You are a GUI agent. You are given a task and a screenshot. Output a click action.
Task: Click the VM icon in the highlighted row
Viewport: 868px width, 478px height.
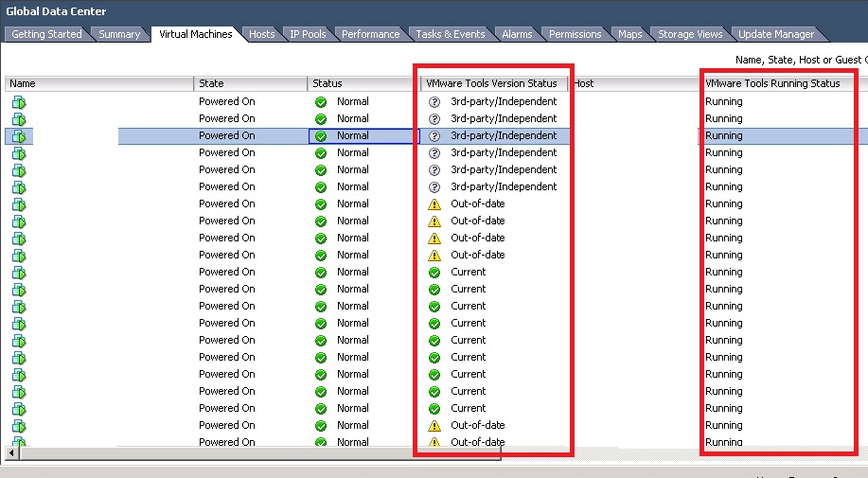click(19, 136)
